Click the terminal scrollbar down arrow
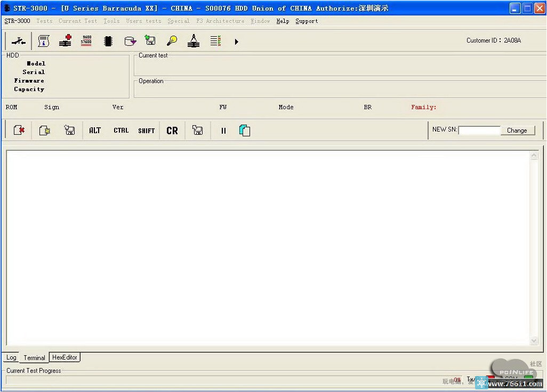547x392 pixels. pos(534,341)
